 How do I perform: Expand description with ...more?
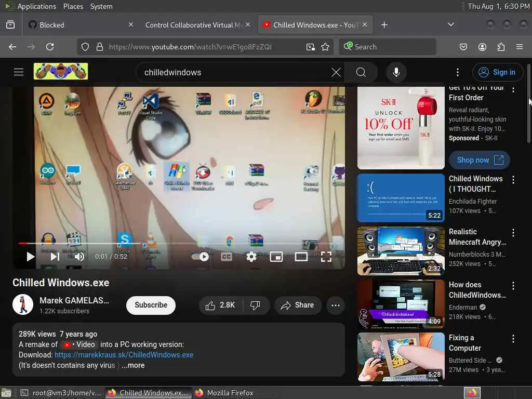point(133,365)
